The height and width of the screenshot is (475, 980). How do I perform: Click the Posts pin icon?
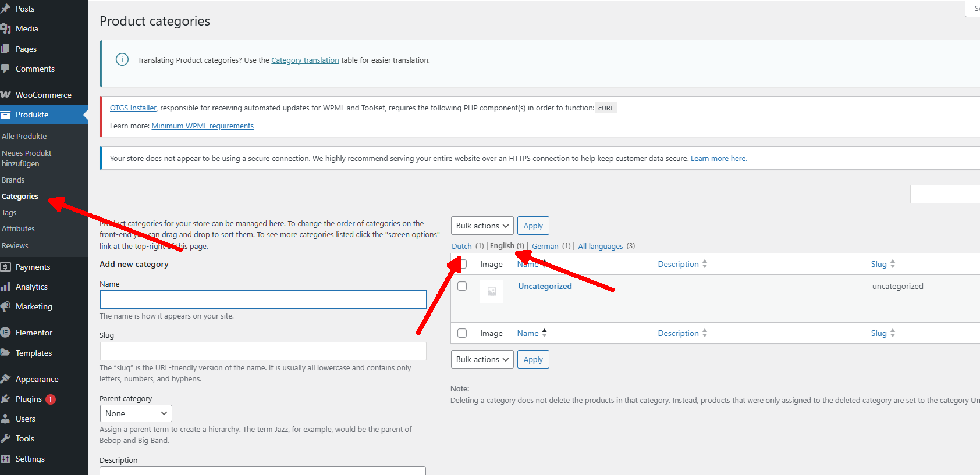(5, 9)
